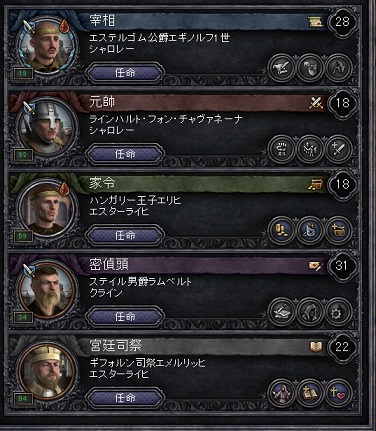Click the Spymaster's intrigue score 31
The image size is (376, 431).
[342, 266]
